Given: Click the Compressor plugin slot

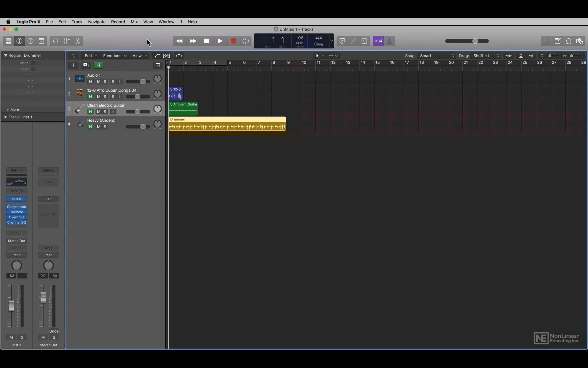Looking at the screenshot, I should 17,207.
